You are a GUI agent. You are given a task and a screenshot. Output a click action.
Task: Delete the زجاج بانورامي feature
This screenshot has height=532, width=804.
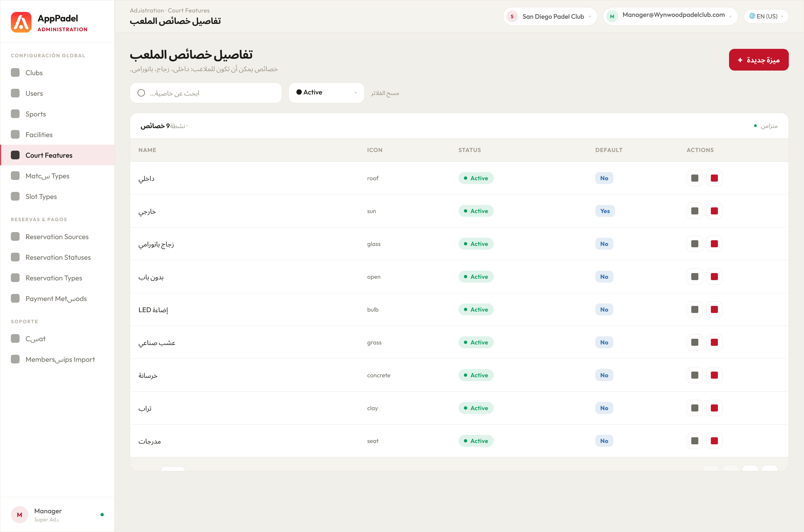714,244
